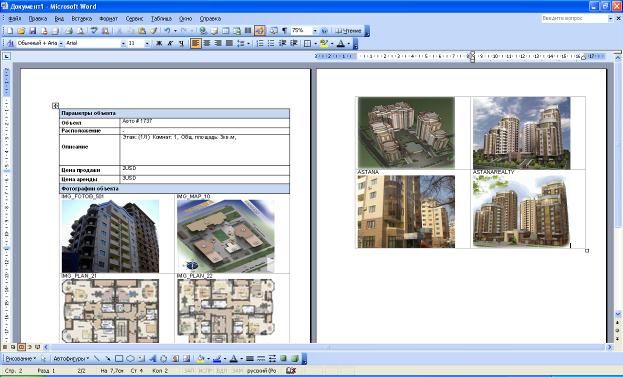Viewport: 623px width, 377px height.
Task: Select the Rectangle drawing tool
Action: 119,359
